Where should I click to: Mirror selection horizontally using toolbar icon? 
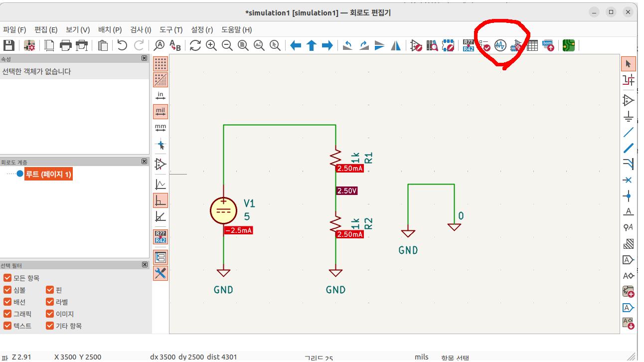point(396,46)
